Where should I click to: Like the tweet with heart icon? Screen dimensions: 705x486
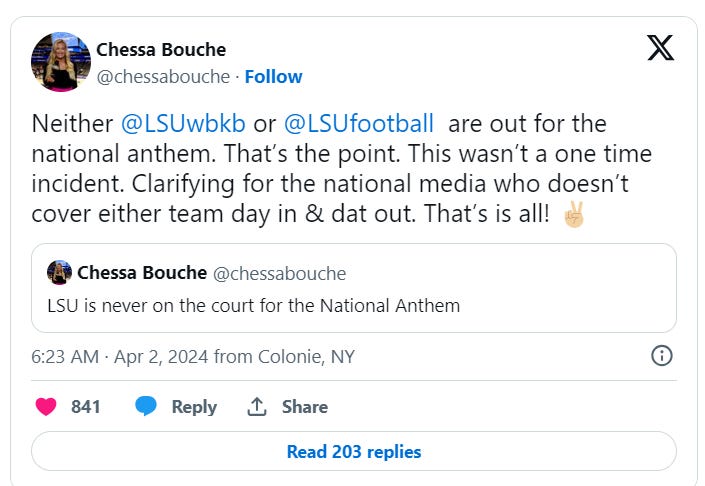tap(46, 406)
